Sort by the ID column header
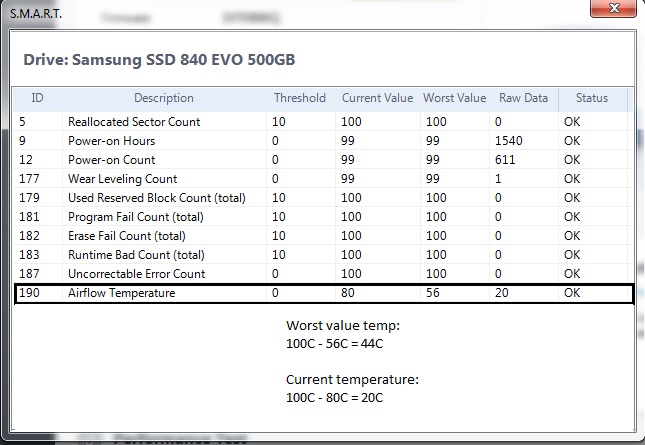 coord(37,98)
